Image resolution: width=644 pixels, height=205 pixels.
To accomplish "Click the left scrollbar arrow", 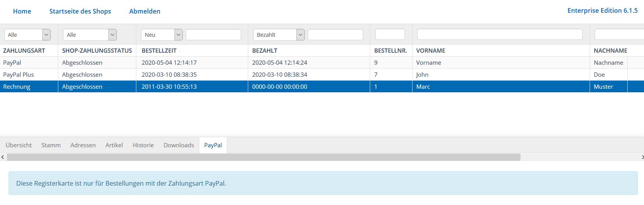I will coord(3,157).
